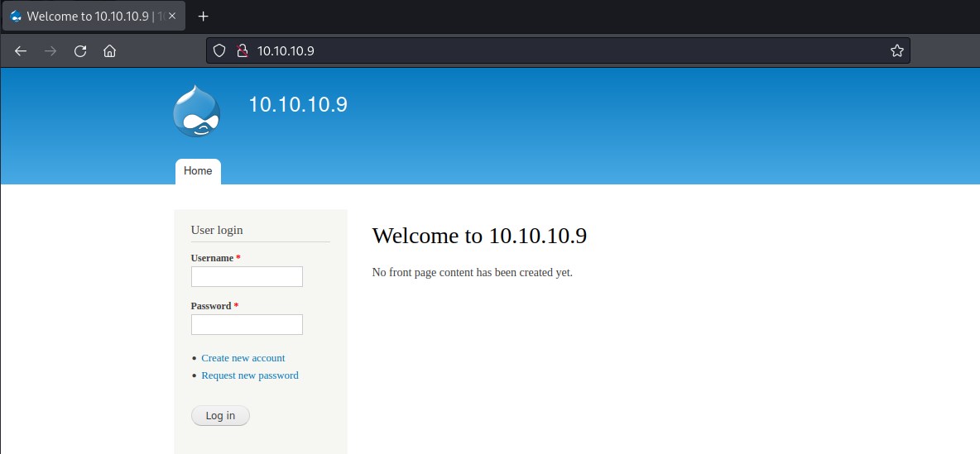Go to the browser home page icon
The image size is (980, 454).
[x=109, y=51]
